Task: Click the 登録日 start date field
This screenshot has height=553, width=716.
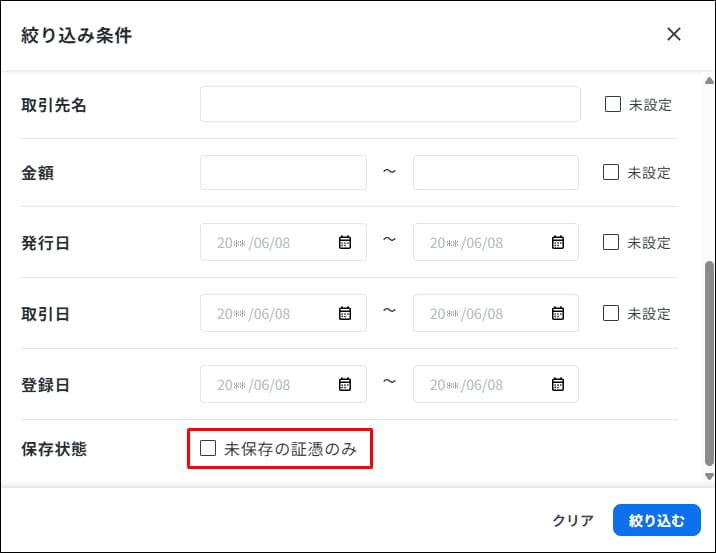Action: coord(283,384)
